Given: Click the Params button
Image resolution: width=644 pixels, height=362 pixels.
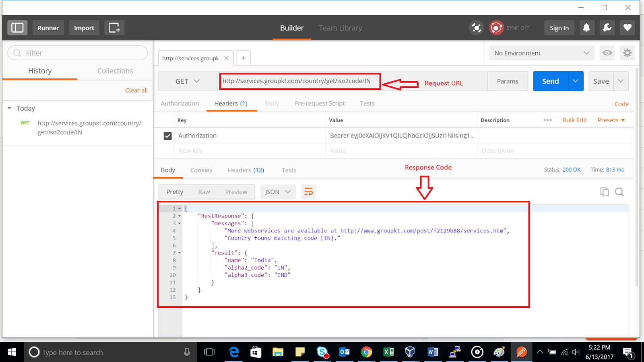Looking at the screenshot, I should point(508,81).
